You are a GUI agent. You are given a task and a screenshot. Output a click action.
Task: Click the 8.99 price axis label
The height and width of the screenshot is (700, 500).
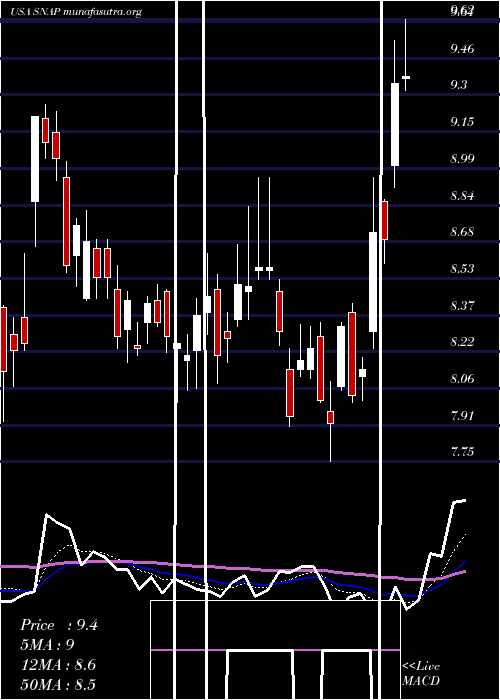462,158
